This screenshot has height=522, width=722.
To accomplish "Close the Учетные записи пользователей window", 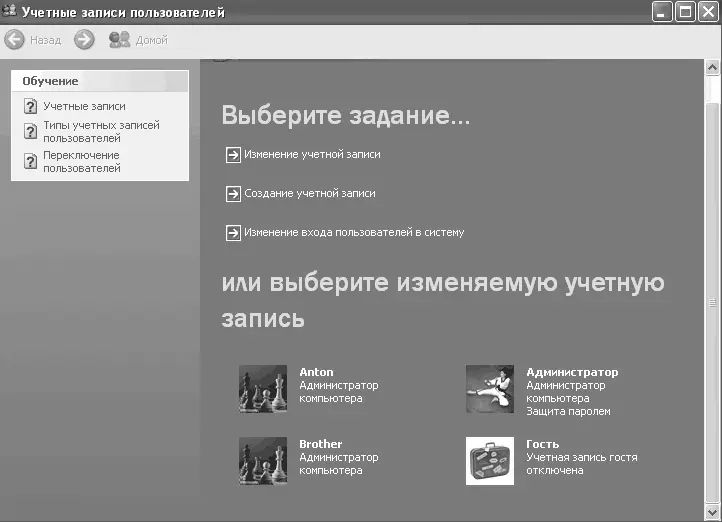I will click(708, 12).
